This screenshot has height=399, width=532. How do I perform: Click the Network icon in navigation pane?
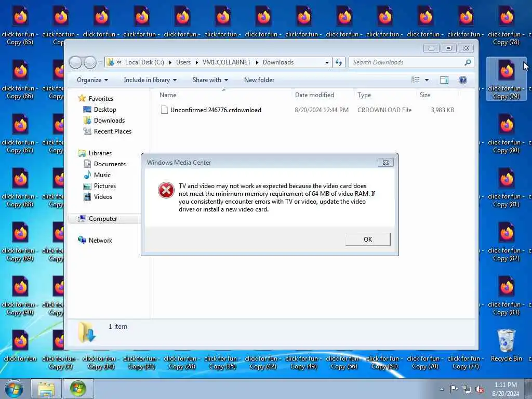coord(82,240)
